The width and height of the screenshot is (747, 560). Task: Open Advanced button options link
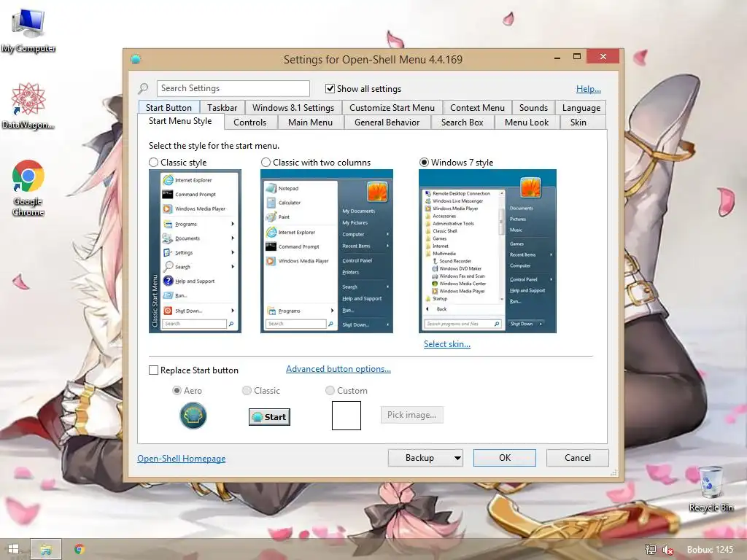click(x=338, y=368)
